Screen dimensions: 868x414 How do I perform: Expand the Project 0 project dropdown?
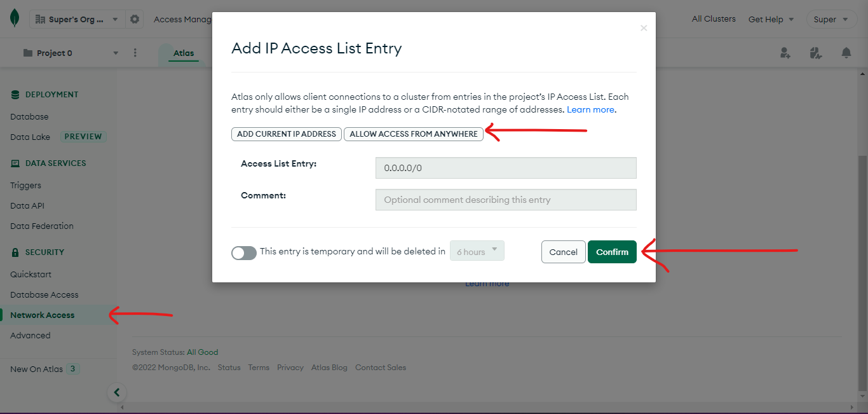click(x=71, y=53)
